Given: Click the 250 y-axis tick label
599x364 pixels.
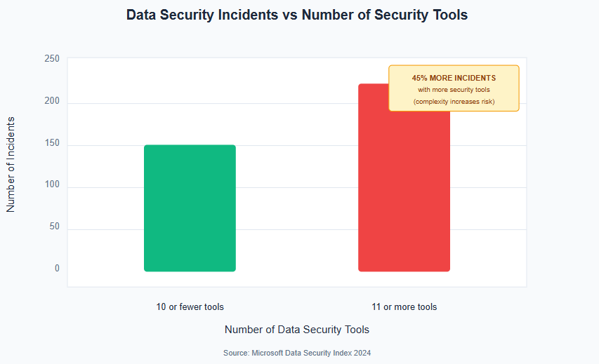Looking at the screenshot, I should click(52, 59).
